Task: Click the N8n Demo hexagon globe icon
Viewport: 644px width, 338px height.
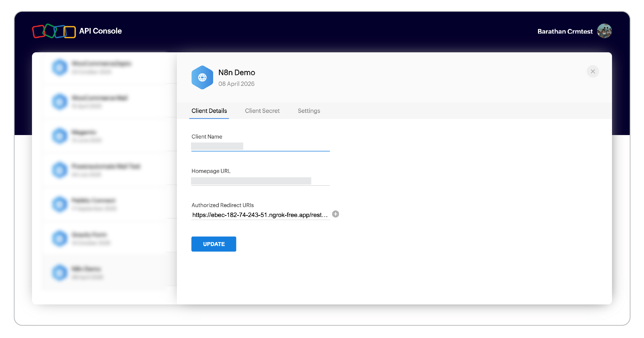Action: tap(202, 77)
